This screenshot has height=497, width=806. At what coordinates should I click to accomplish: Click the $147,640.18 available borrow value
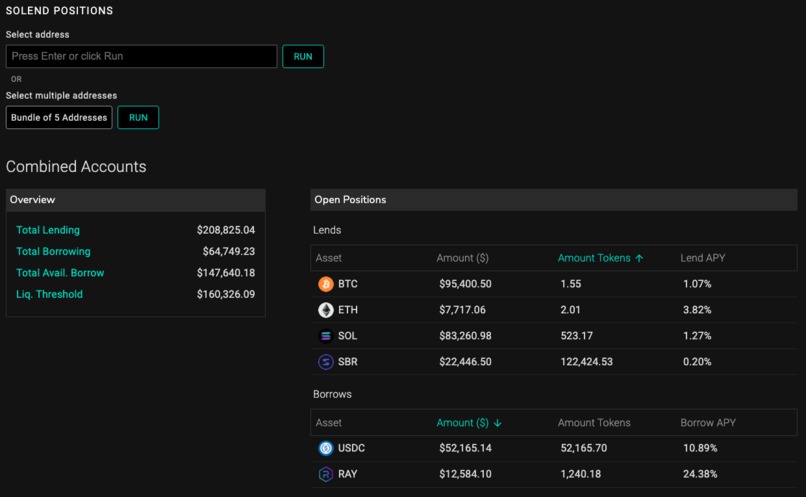point(226,273)
